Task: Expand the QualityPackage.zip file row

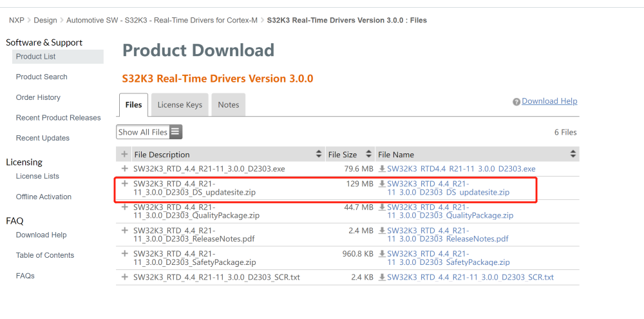Action: (124, 207)
